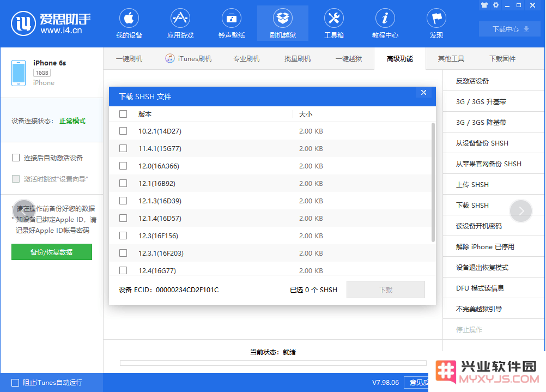Check the 12.1(16B92) SHSH row
The width and height of the screenshot is (546, 392).
coord(123,183)
